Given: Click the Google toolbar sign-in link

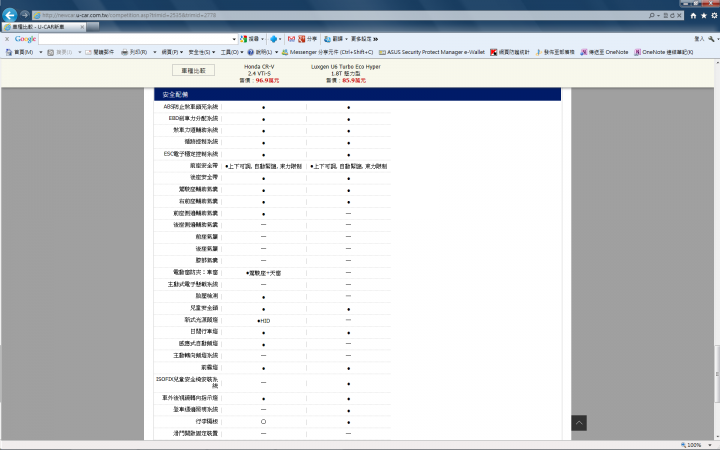Looking at the screenshot, I should pos(699,39).
